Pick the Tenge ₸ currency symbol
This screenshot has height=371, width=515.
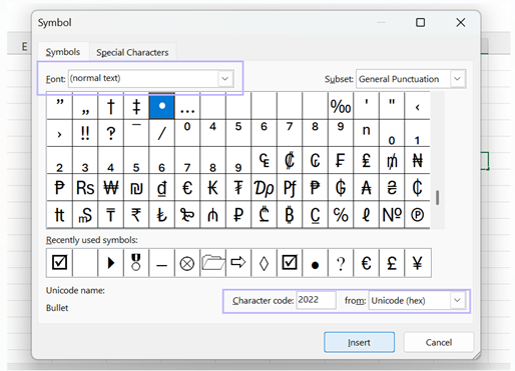(x=111, y=215)
